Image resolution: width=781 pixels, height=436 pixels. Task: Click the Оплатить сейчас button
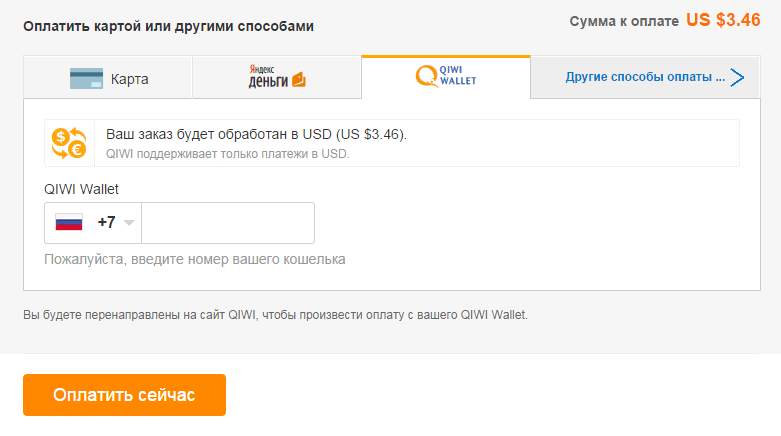125,395
